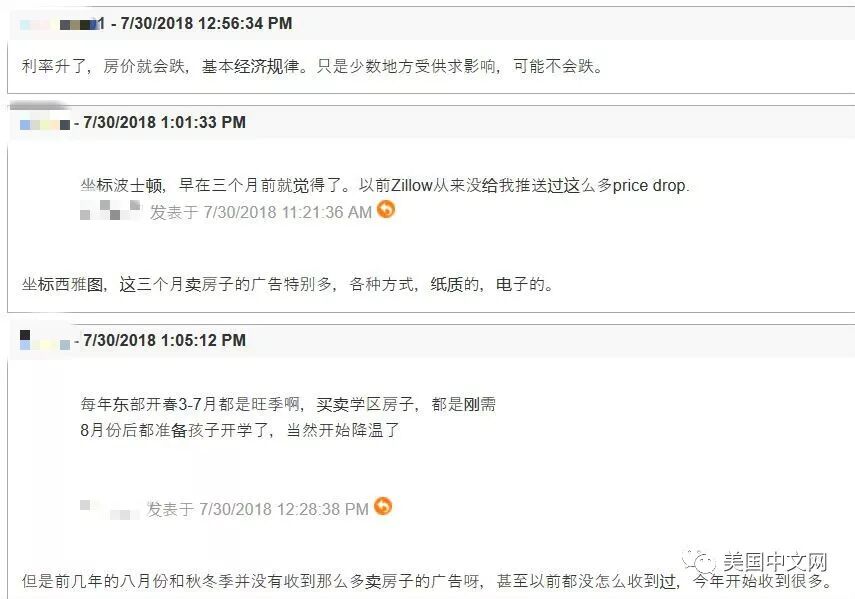Open the blurred username of the 1:01:33 PM post

(x=45, y=124)
